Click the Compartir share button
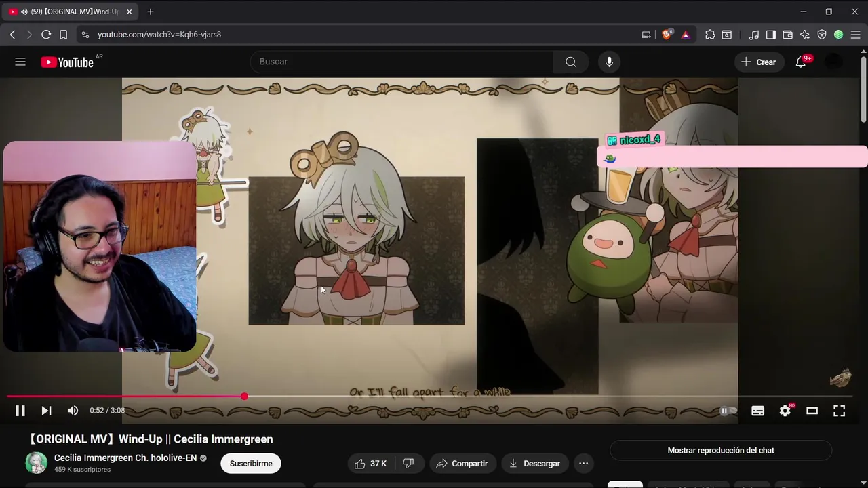 (x=462, y=464)
